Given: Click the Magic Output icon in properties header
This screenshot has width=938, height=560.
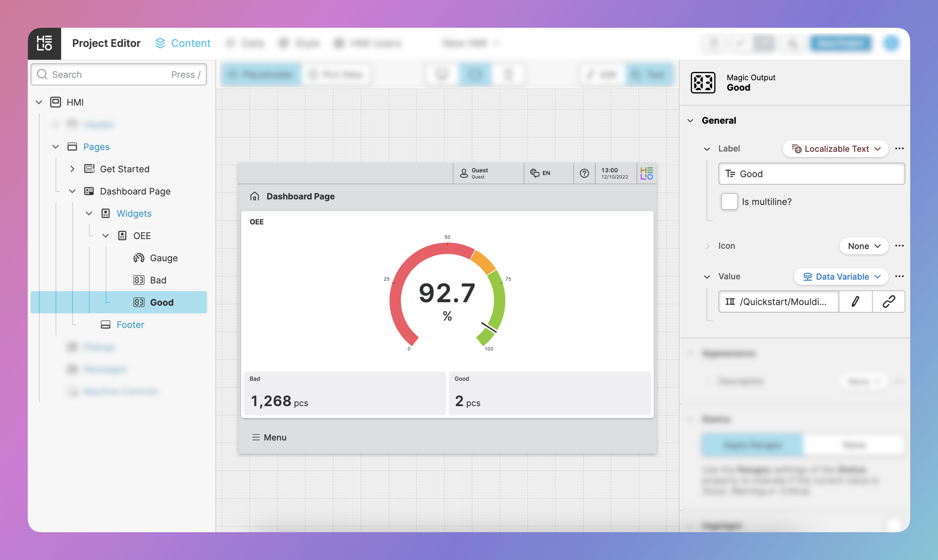Looking at the screenshot, I should [x=702, y=82].
